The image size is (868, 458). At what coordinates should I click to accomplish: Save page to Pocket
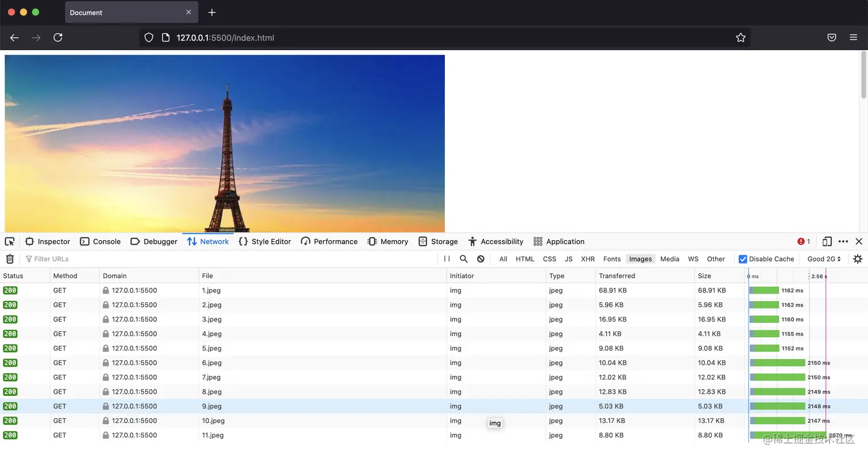click(x=831, y=37)
